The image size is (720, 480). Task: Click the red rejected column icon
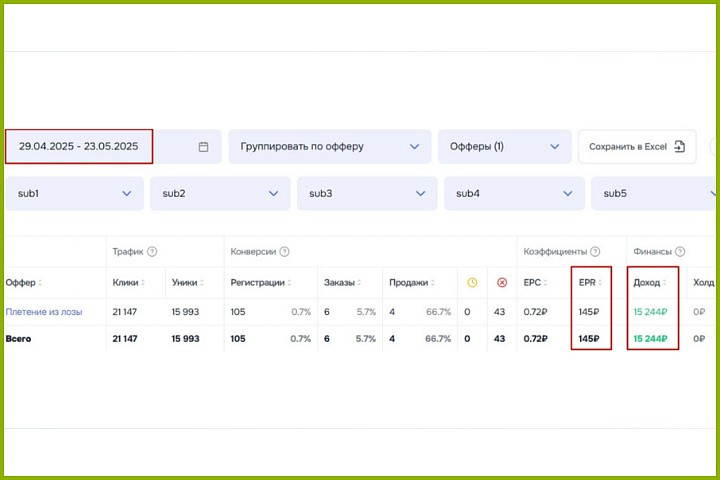[502, 283]
